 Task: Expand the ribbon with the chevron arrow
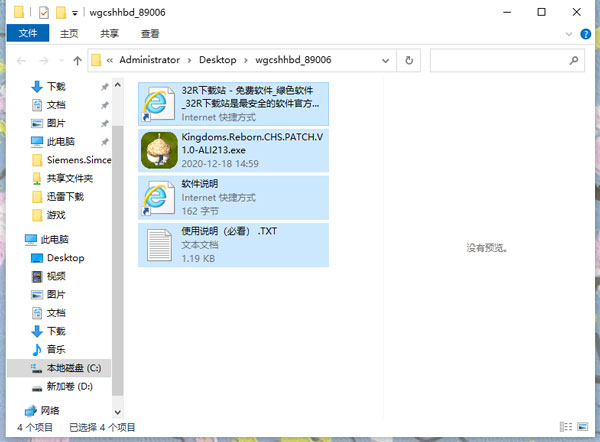pyautogui.click(x=571, y=34)
